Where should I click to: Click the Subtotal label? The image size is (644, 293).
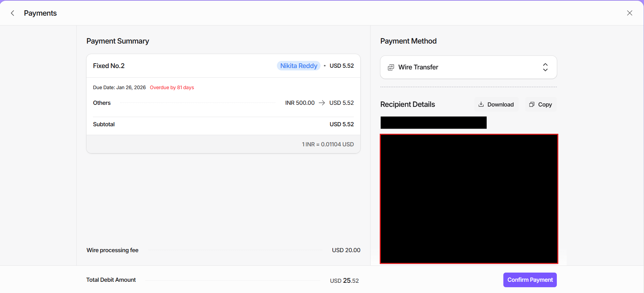(x=104, y=124)
